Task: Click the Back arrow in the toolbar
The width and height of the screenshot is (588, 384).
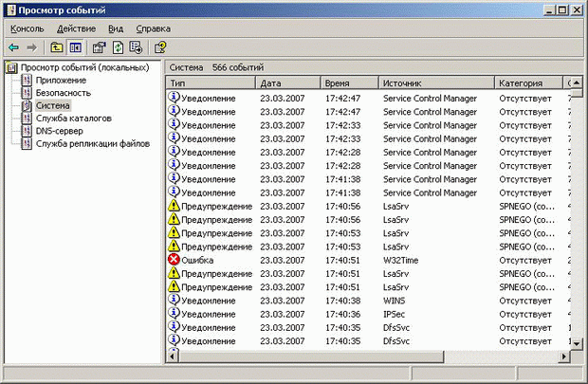Action: 12,46
